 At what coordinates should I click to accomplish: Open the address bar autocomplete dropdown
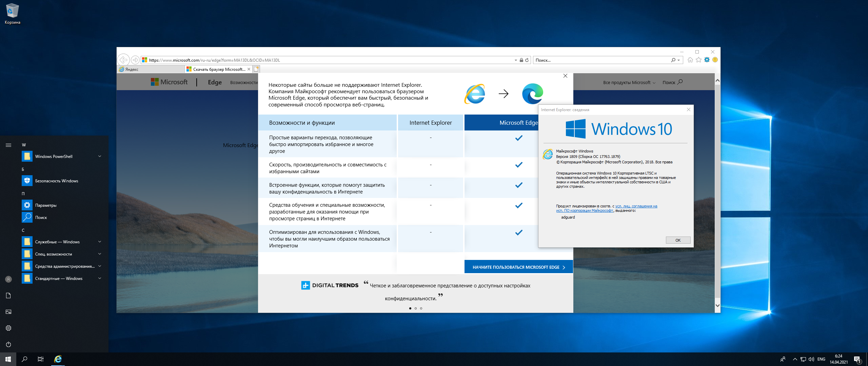516,60
